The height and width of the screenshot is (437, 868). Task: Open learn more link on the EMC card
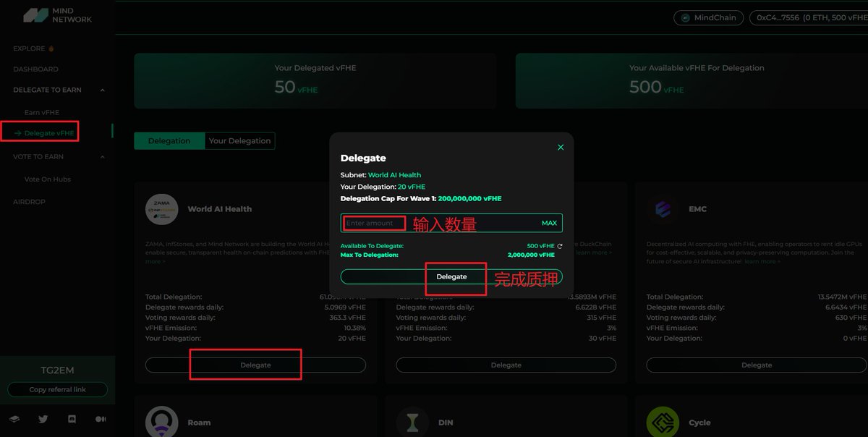pos(762,261)
